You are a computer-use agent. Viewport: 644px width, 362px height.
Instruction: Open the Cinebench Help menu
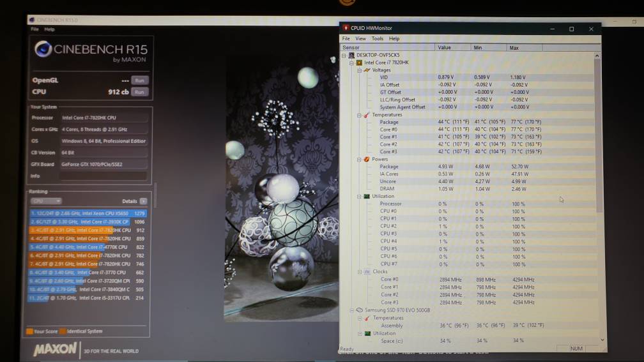[49, 29]
